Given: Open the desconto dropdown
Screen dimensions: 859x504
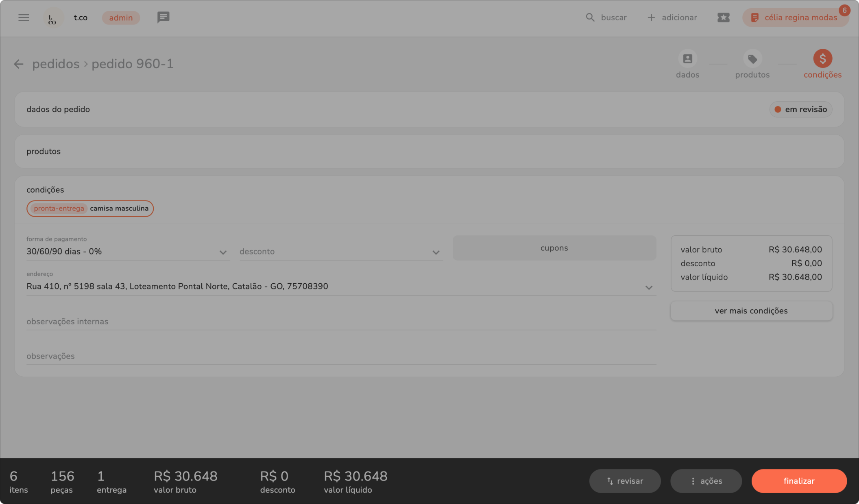Looking at the screenshot, I should pyautogui.click(x=341, y=252).
